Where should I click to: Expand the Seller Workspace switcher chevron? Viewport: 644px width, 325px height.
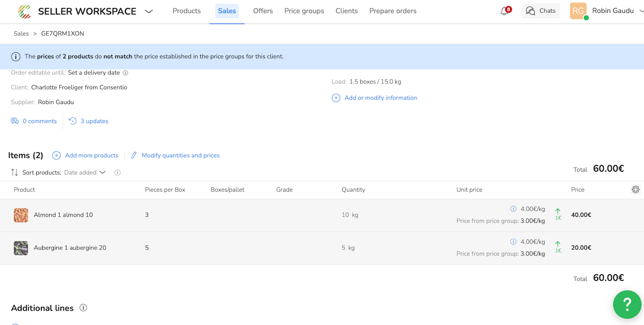pos(149,11)
